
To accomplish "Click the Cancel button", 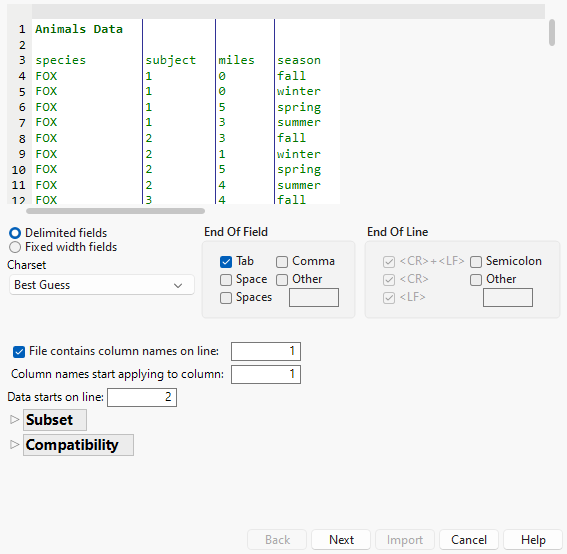I will coord(469,540).
